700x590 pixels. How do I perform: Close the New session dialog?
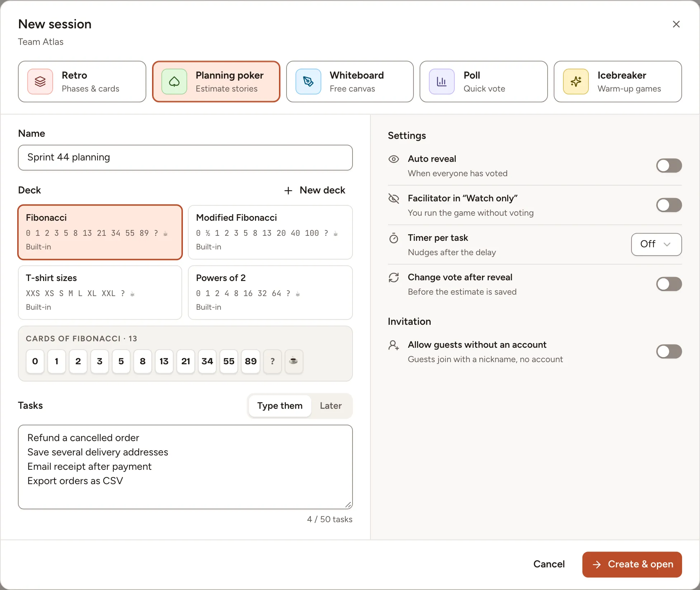coord(676,24)
